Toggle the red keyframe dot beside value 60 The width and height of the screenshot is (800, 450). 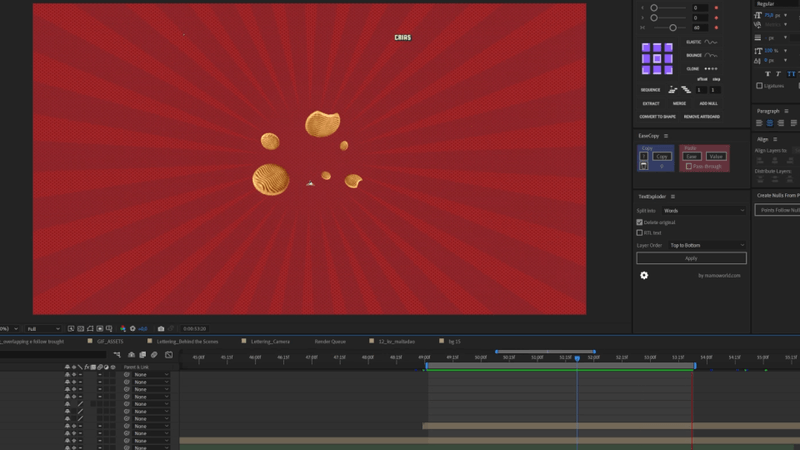click(x=716, y=28)
